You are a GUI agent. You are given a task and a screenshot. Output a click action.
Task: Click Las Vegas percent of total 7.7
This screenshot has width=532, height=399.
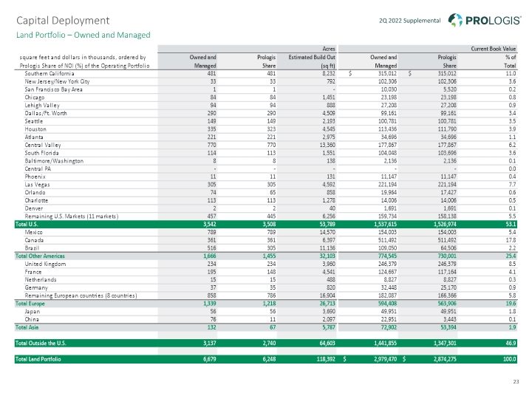[x=512, y=185]
